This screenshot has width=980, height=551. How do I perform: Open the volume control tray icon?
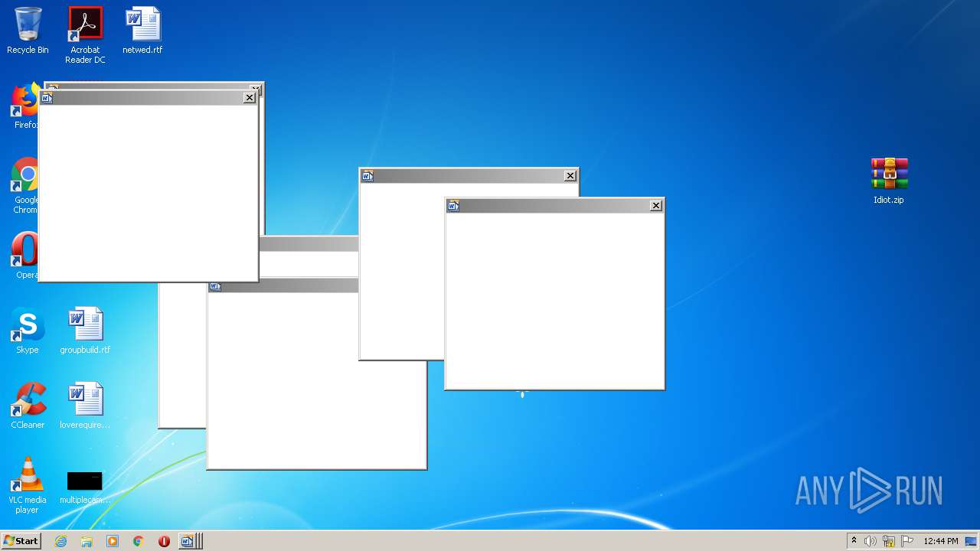pos(871,541)
